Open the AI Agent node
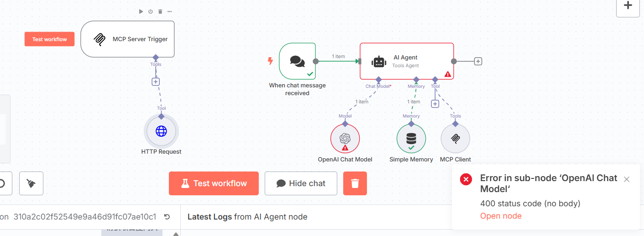The width and height of the screenshot is (644, 236). pos(407,61)
